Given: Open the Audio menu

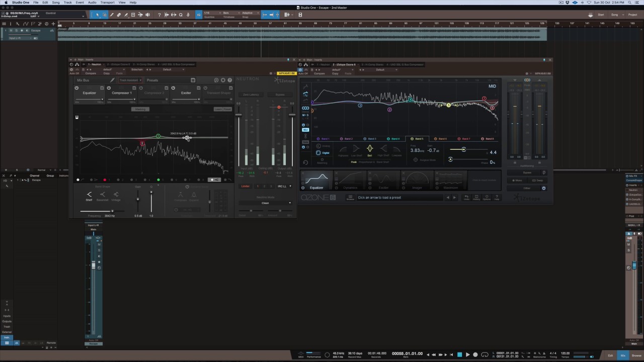Looking at the screenshot, I should 92,3.
